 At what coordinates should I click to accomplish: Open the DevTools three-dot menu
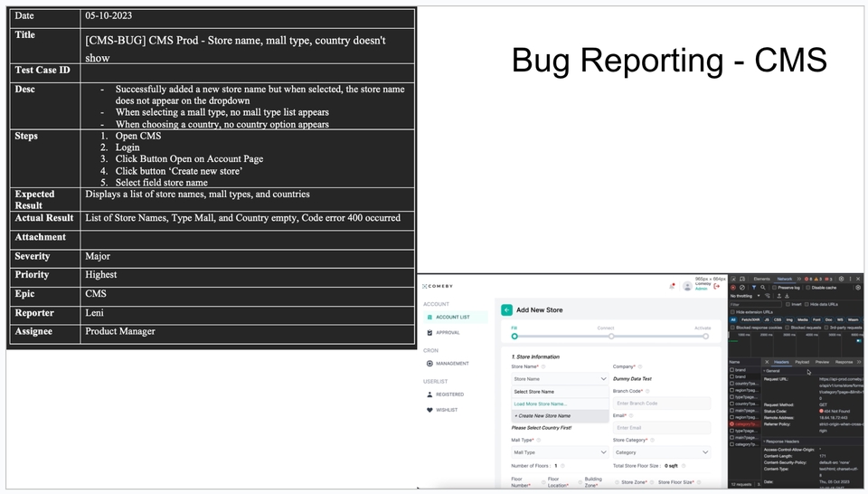pyautogui.click(x=850, y=280)
